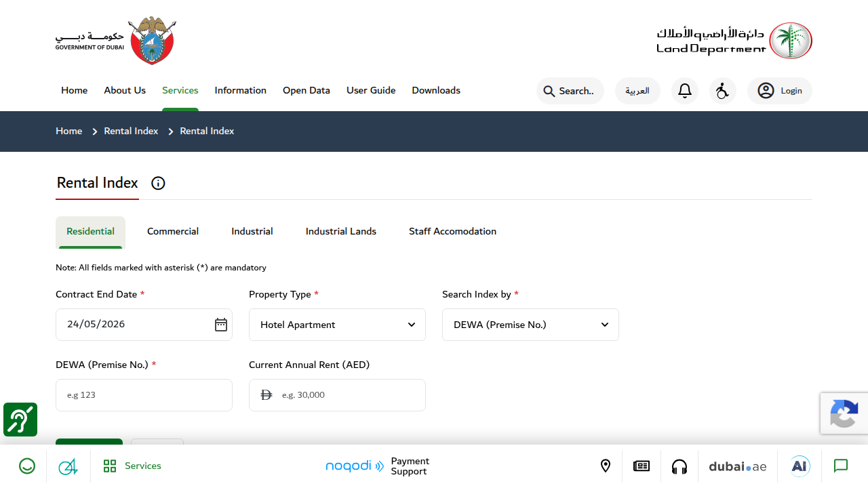Click the info icon beside Rental Index title

click(158, 183)
